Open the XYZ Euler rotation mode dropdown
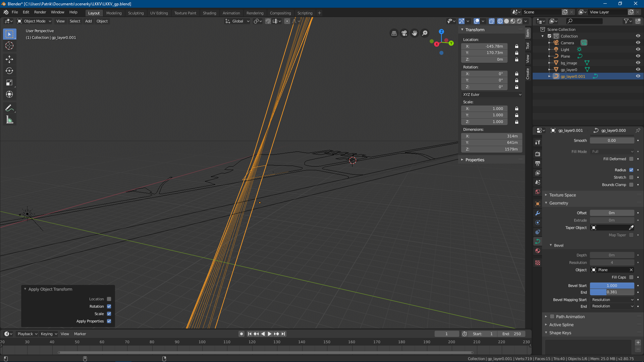The image size is (644, 362). pos(492,95)
